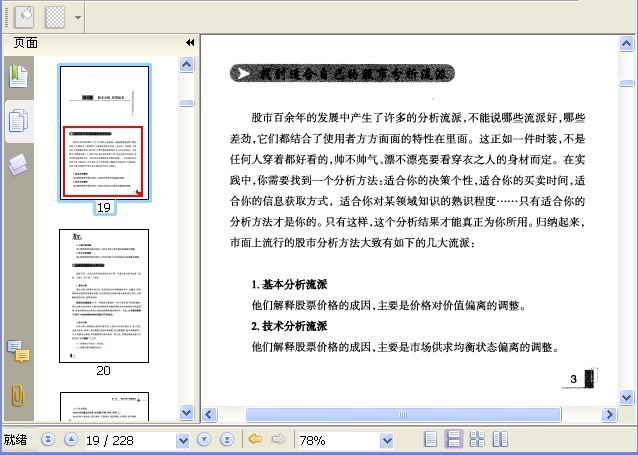The width and height of the screenshot is (638, 455).
Task: Click heading 1. 基本分析流派
Action: click(289, 284)
